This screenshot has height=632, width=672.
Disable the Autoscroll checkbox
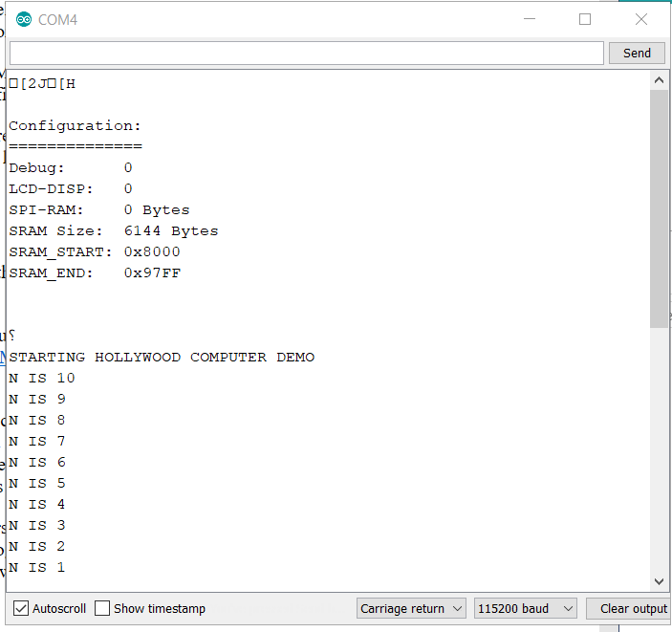point(21,608)
